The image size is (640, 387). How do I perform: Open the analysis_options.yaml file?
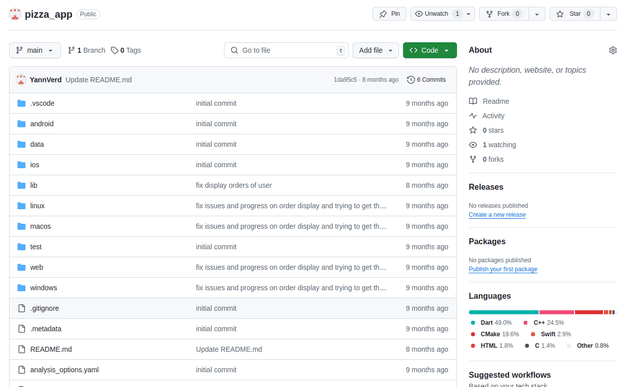[64, 370]
